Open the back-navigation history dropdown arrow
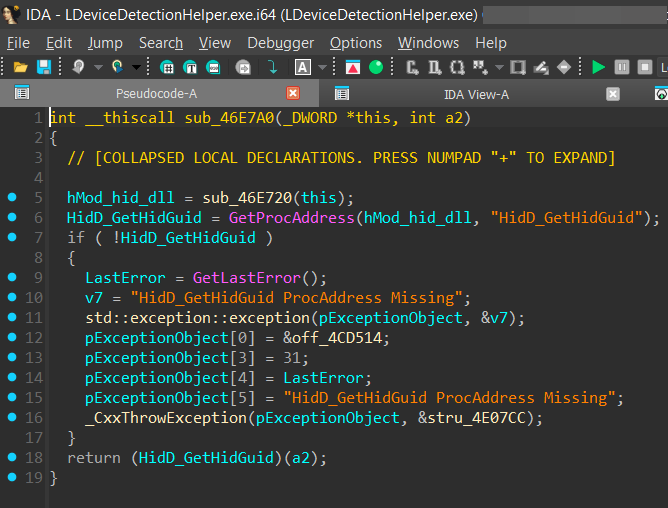Viewport: 668px width, 508px height. (x=98, y=67)
